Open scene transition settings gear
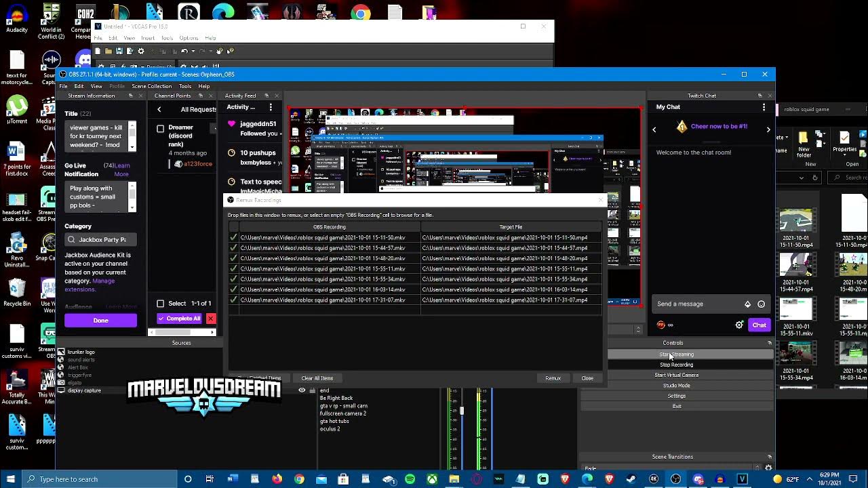The image size is (868, 488). 768,468
